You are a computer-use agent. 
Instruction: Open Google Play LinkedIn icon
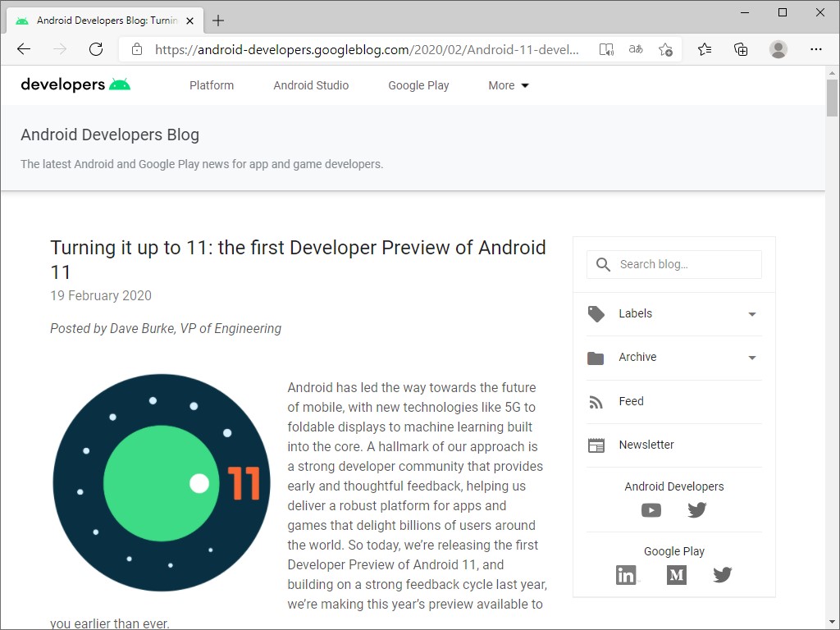[x=626, y=574]
